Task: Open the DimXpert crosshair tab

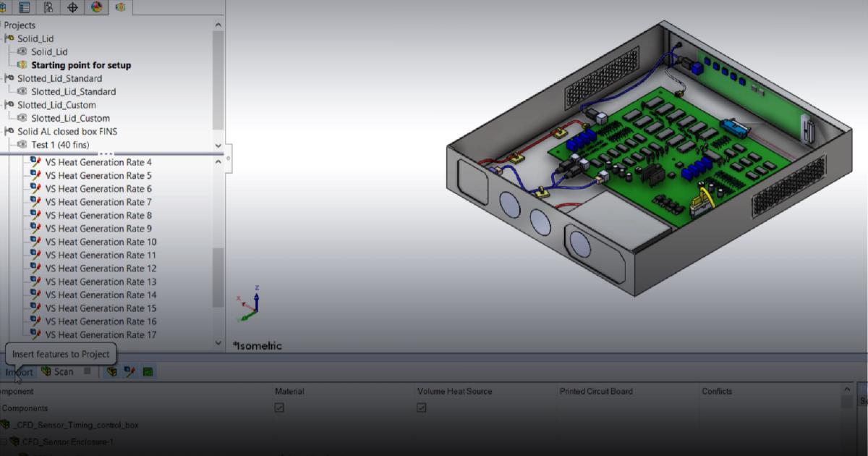Action: point(72,7)
